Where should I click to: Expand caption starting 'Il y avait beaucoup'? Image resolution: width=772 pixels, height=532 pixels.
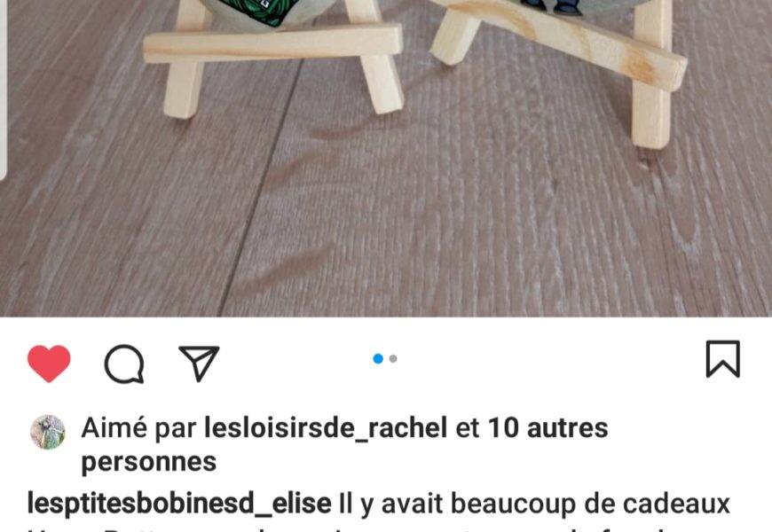pos(535,504)
